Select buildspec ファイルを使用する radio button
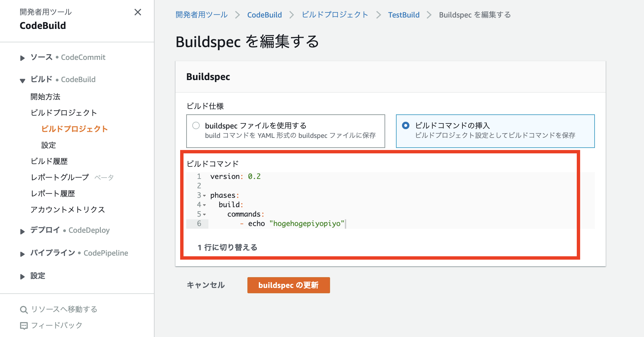This screenshot has height=337, width=644. pyautogui.click(x=196, y=125)
